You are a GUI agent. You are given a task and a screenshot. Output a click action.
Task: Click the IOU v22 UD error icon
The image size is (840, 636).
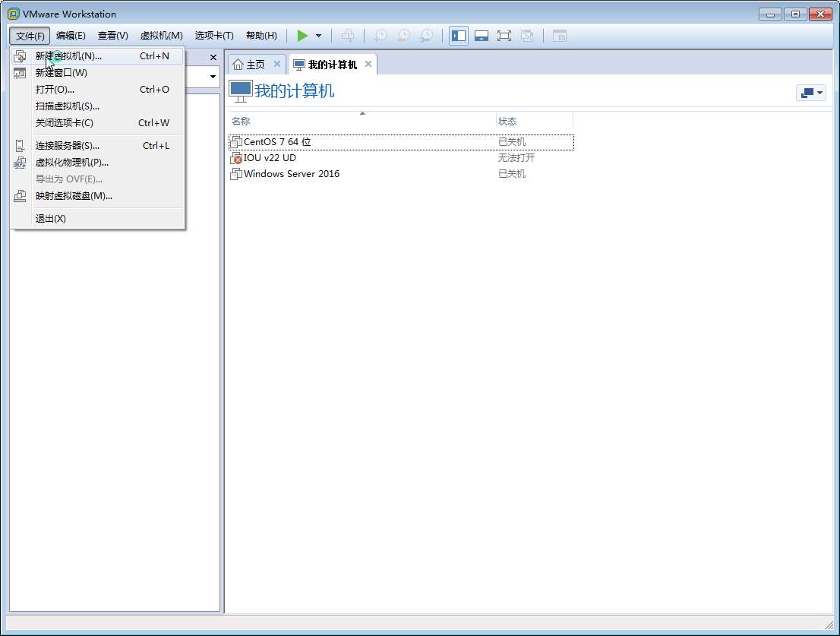235,159
